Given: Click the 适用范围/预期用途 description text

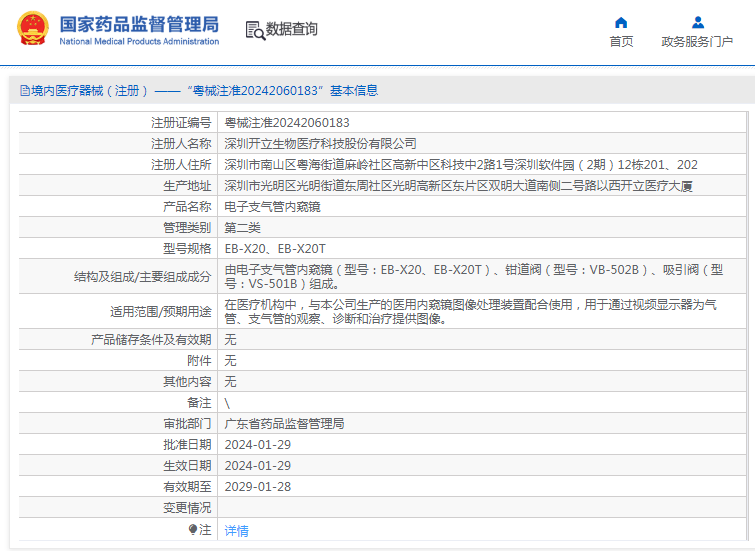Looking at the screenshot, I should click(x=470, y=312).
